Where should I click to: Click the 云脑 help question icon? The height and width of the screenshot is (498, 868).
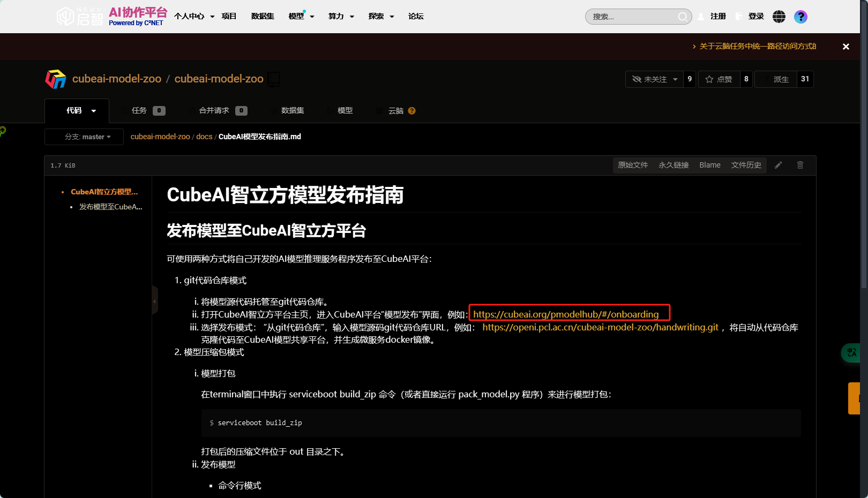click(x=412, y=111)
